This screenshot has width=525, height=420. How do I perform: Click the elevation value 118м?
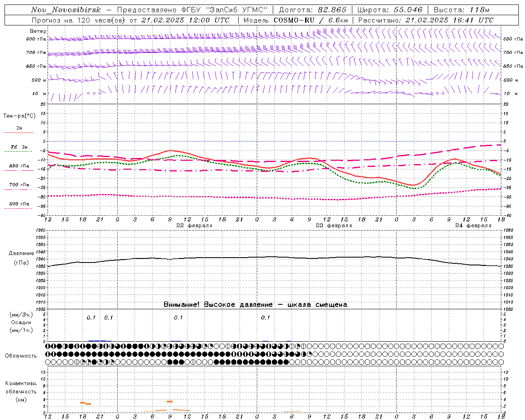pos(480,10)
